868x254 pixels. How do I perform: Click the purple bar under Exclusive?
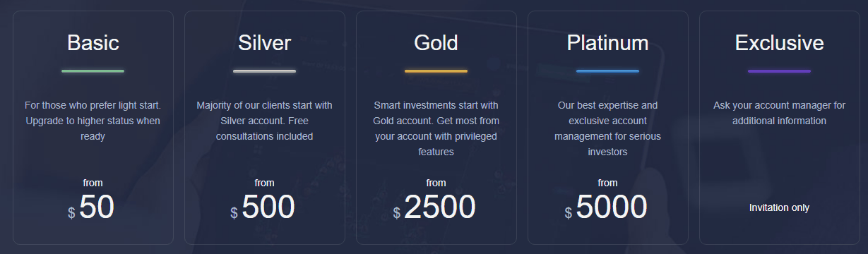pos(779,71)
